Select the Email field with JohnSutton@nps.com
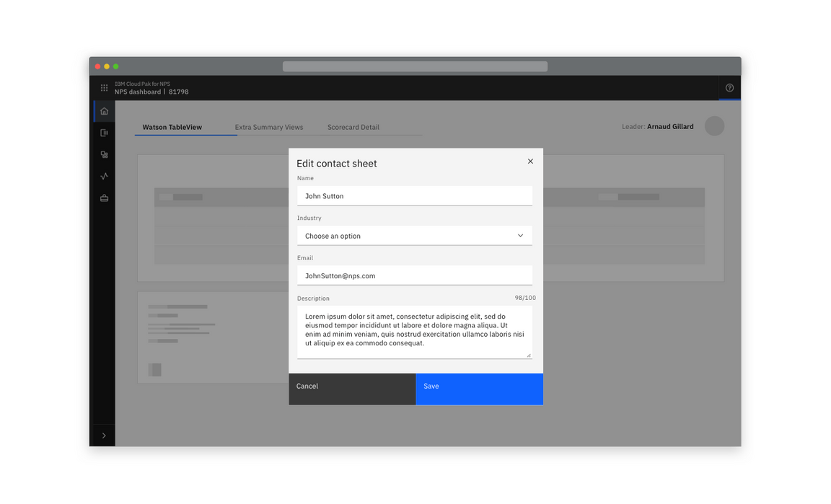Image resolution: width=831 pixels, height=504 pixels. tap(415, 275)
